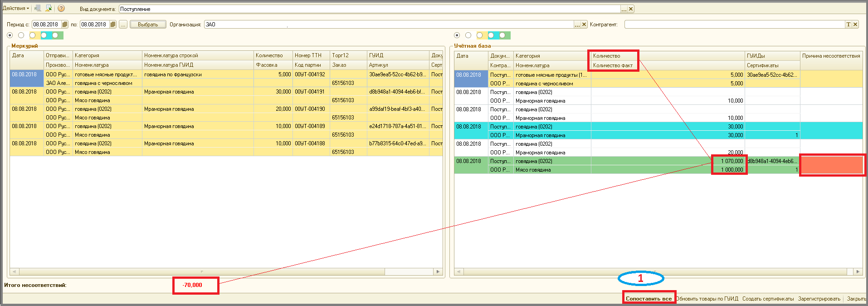Viewport: 868px width, 306px height.
Task: Open selection ellipsis for Вид документа field
Action: [x=624, y=9]
